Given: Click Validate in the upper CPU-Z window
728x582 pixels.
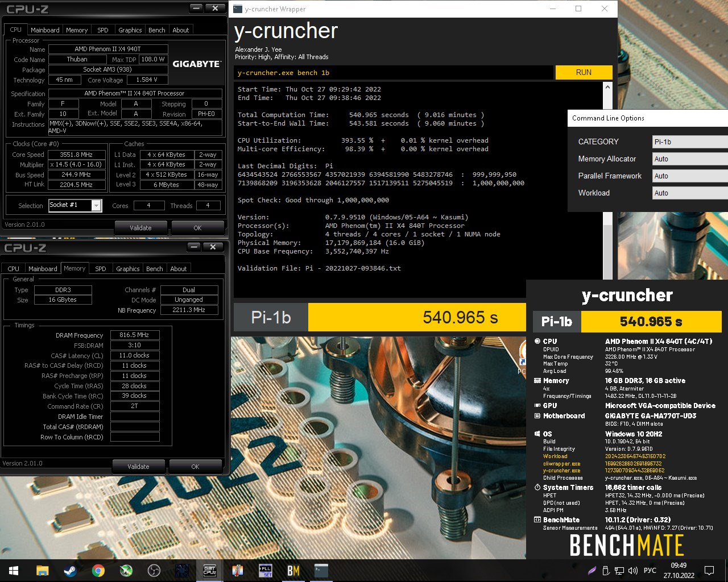Looking at the screenshot, I should pyautogui.click(x=140, y=228).
